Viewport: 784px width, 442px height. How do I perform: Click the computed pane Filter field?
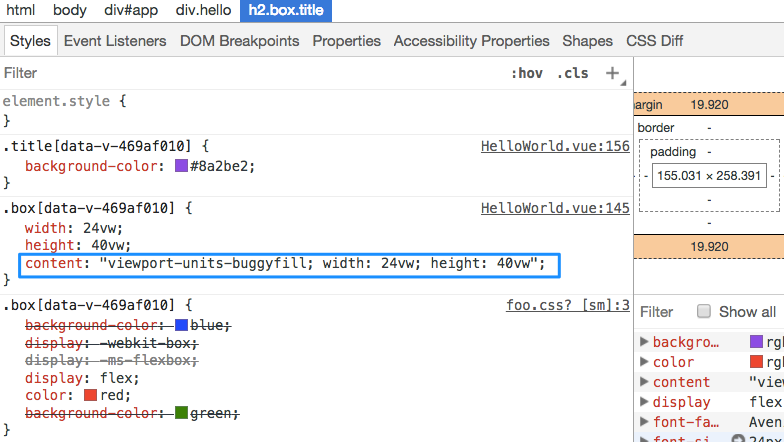tap(656, 312)
